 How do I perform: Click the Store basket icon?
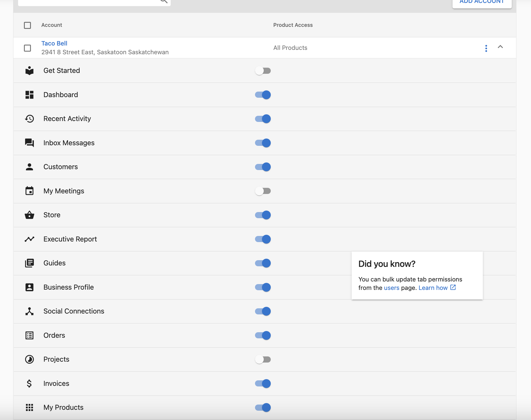pyautogui.click(x=29, y=215)
